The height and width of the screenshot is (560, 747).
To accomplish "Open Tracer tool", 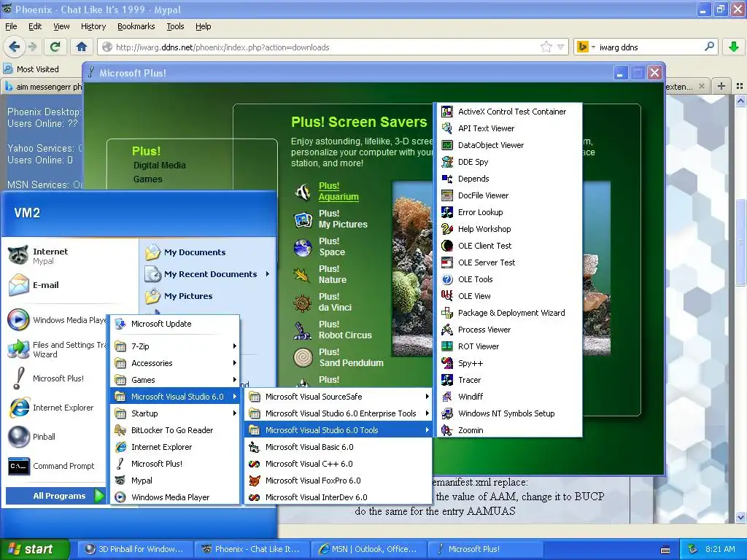I will coord(509,379).
